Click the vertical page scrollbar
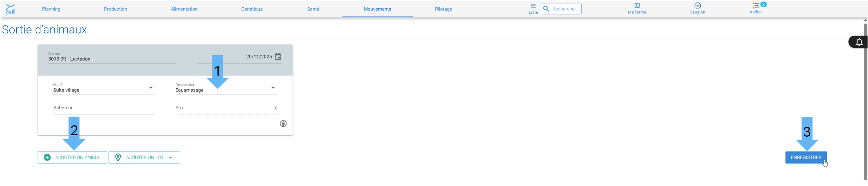 [x=865, y=100]
